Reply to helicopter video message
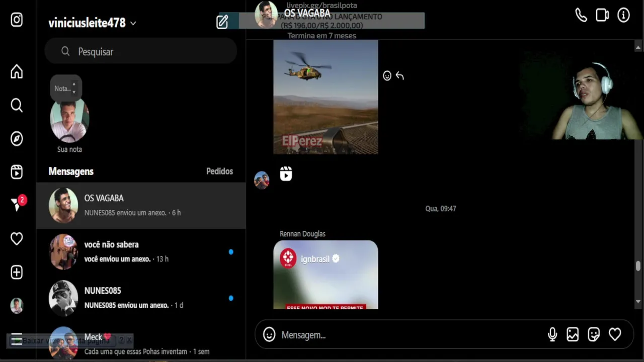 coord(400,76)
